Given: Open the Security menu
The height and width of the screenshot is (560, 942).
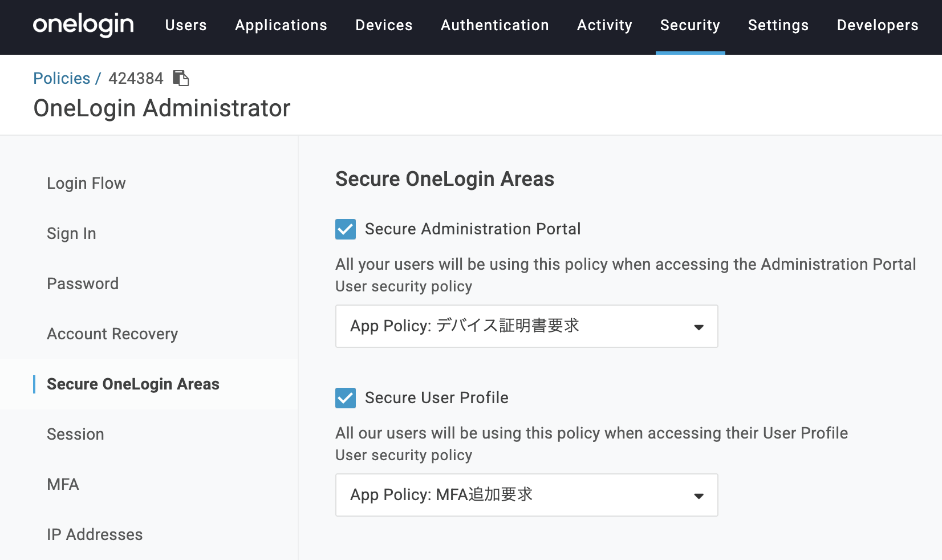Looking at the screenshot, I should point(690,25).
